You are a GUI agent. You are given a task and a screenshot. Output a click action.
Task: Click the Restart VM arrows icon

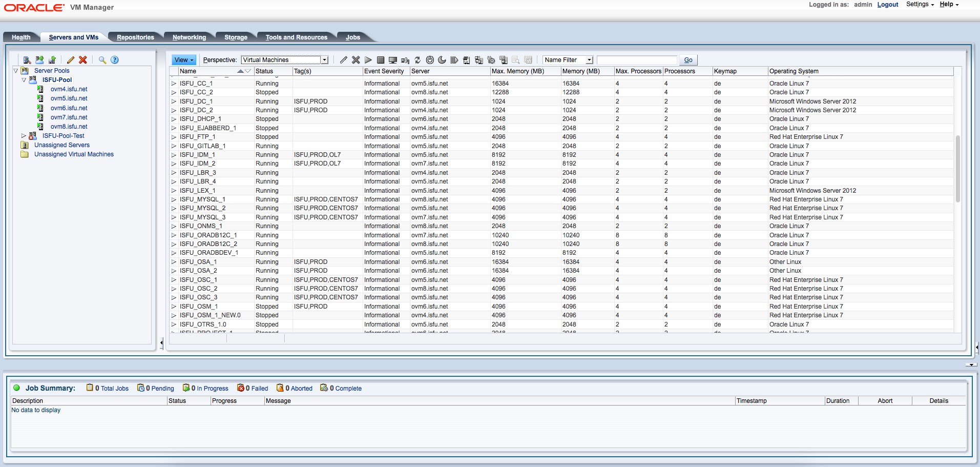tap(418, 60)
